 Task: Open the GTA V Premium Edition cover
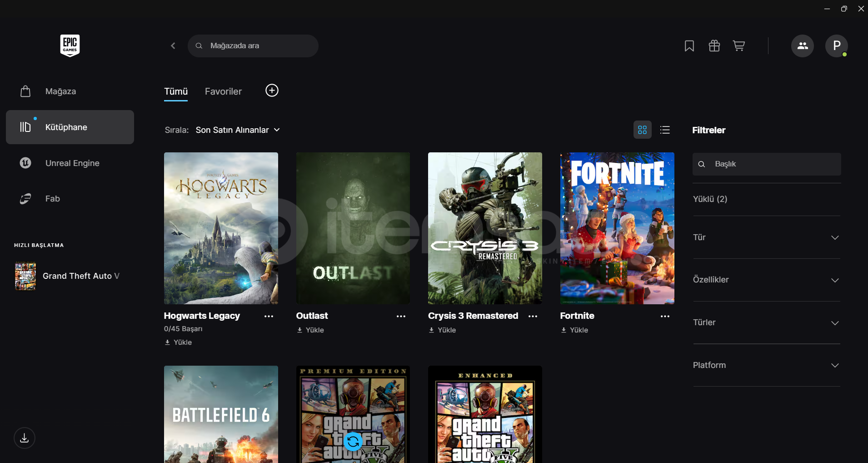[353, 414]
